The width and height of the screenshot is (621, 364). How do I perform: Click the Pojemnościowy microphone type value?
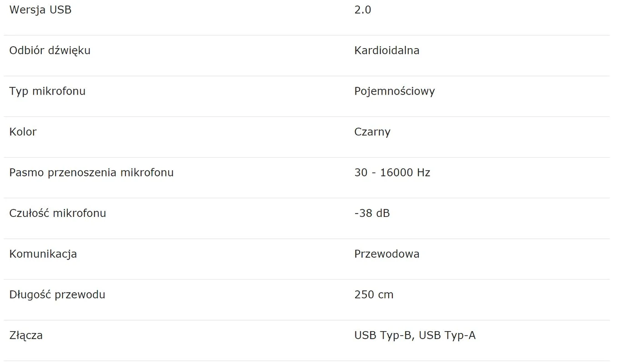pos(395,91)
